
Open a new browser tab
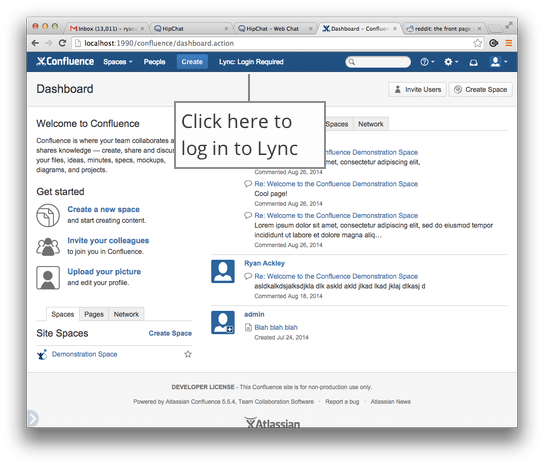pyautogui.click(x=494, y=29)
